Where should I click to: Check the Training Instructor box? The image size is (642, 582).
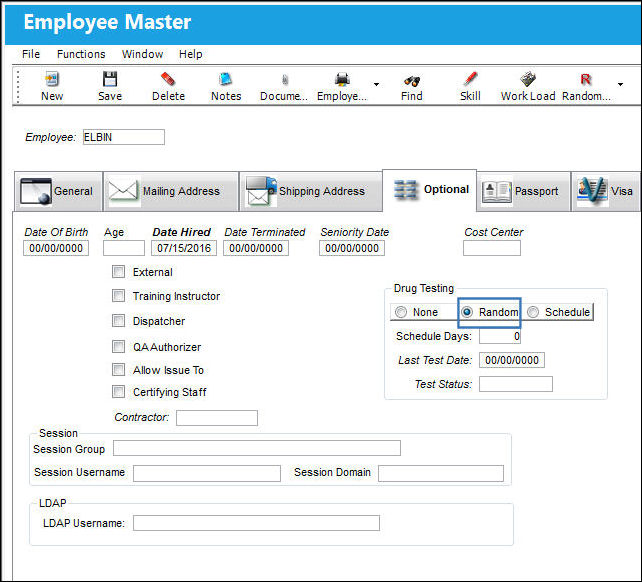[x=118, y=296]
